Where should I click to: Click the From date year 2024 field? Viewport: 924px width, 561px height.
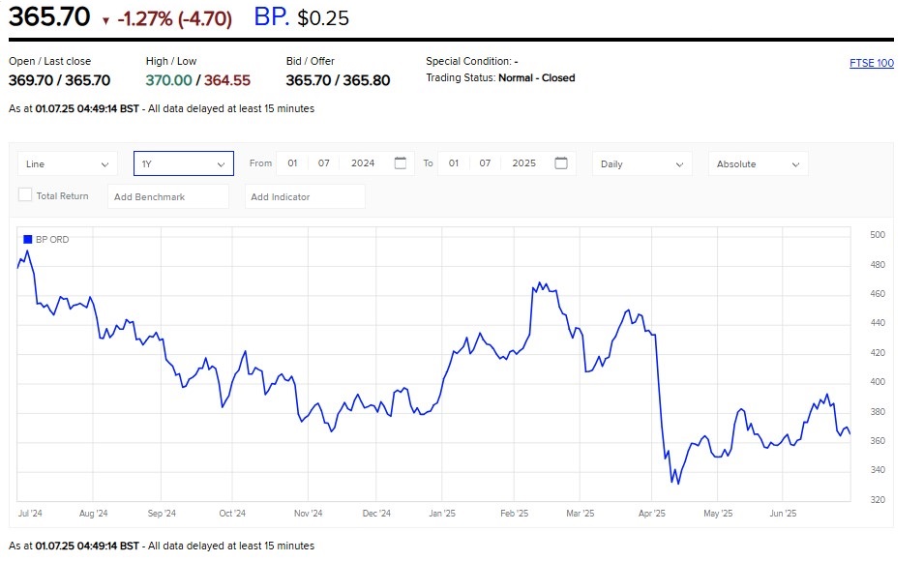tap(363, 163)
